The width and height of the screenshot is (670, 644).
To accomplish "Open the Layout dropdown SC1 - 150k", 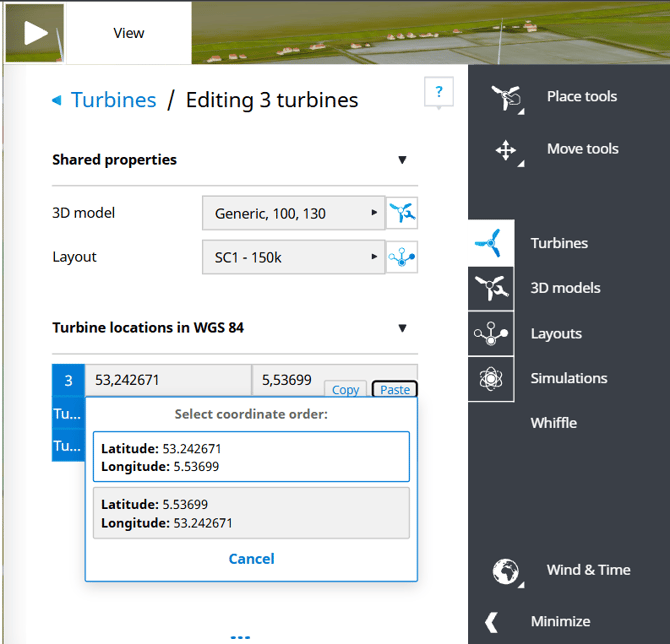I will point(294,257).
